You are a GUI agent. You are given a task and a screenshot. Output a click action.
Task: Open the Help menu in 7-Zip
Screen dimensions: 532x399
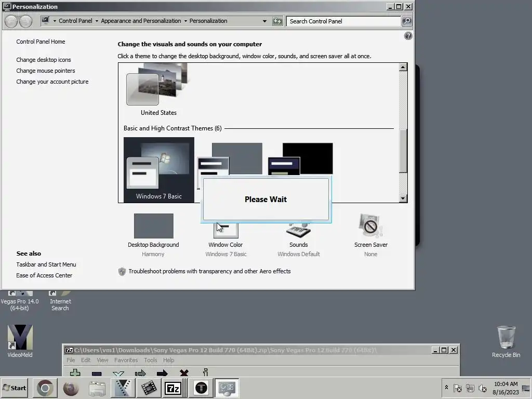(168, 360)
